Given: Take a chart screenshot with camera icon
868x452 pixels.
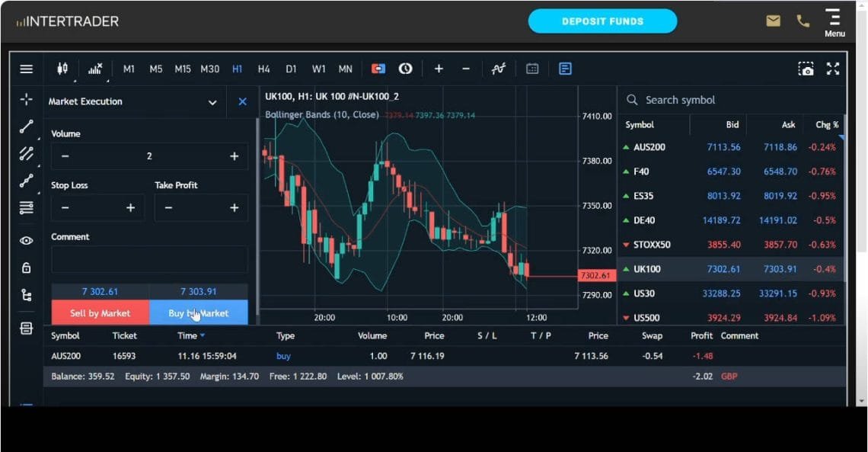Looking at the screenshot, I should [806, 69].
